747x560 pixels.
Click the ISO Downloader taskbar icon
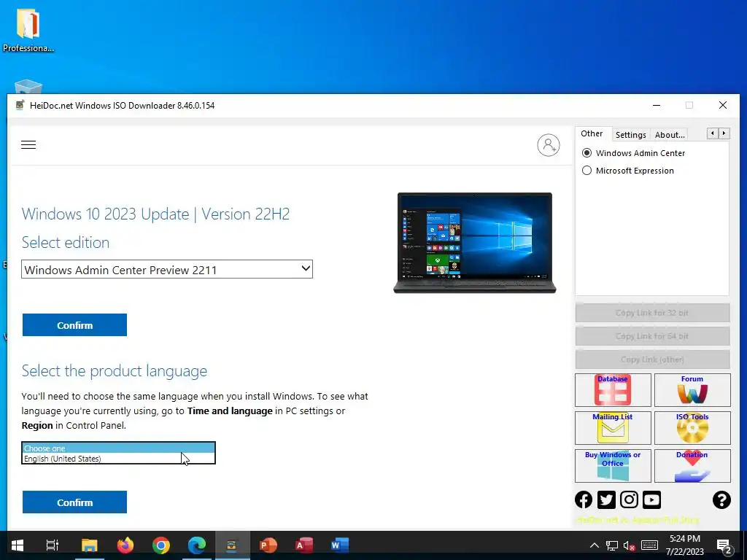[233, 545]
